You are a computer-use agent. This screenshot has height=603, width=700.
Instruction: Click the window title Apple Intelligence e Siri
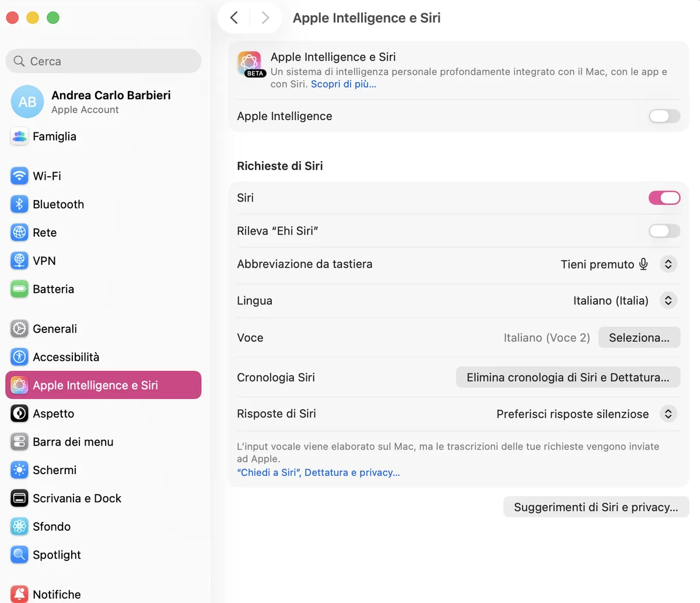coord(367,18)
